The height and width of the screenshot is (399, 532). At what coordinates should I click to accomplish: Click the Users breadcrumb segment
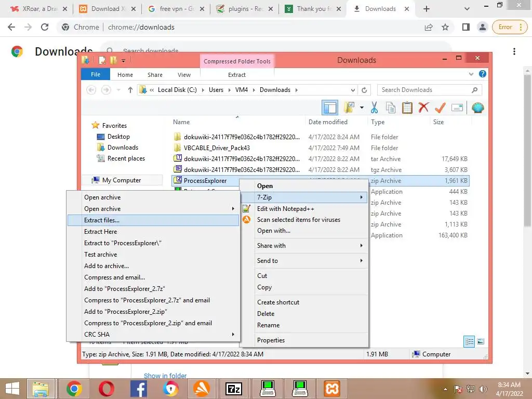click(216, 90)
